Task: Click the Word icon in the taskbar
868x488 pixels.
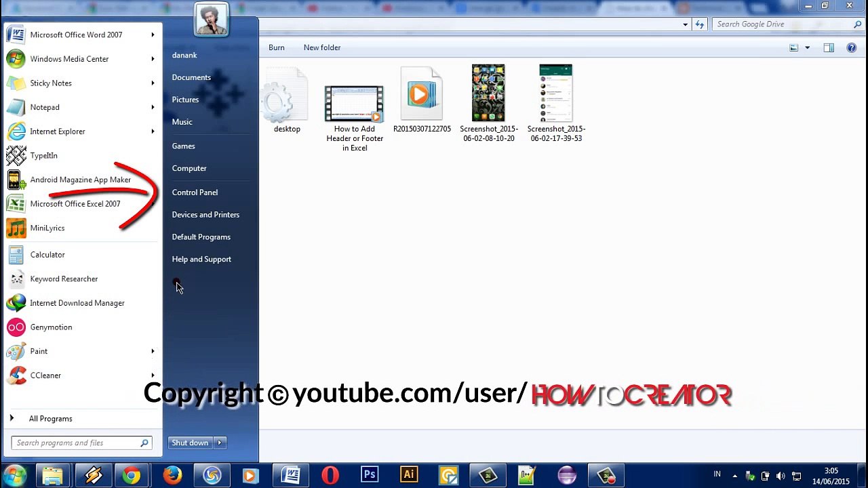Action: click(291, 475)
